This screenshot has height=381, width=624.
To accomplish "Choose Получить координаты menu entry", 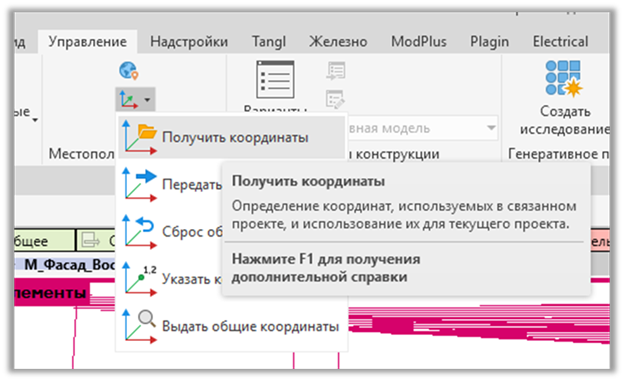I will pos(231,137).
